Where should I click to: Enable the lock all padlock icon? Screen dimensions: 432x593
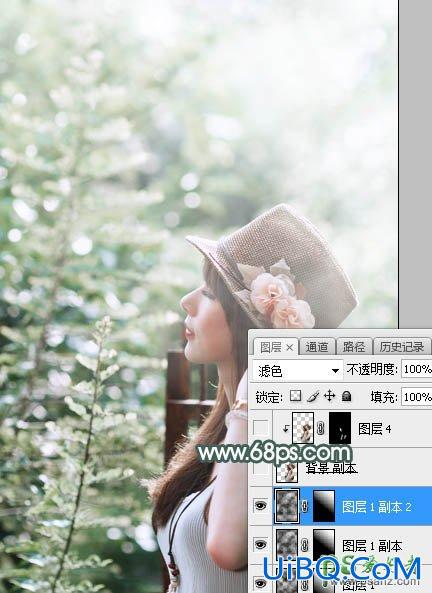(346, 396)
